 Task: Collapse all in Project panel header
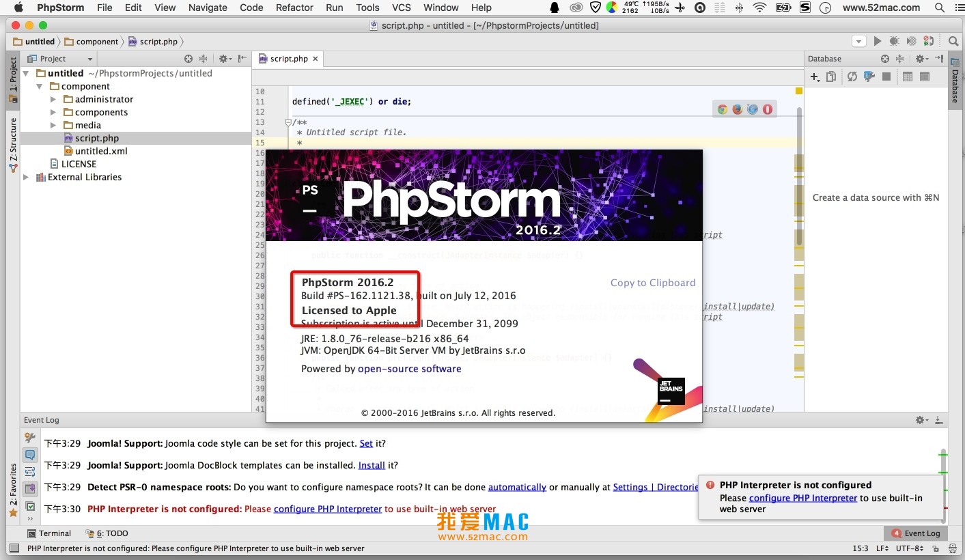tap(204, 59)
